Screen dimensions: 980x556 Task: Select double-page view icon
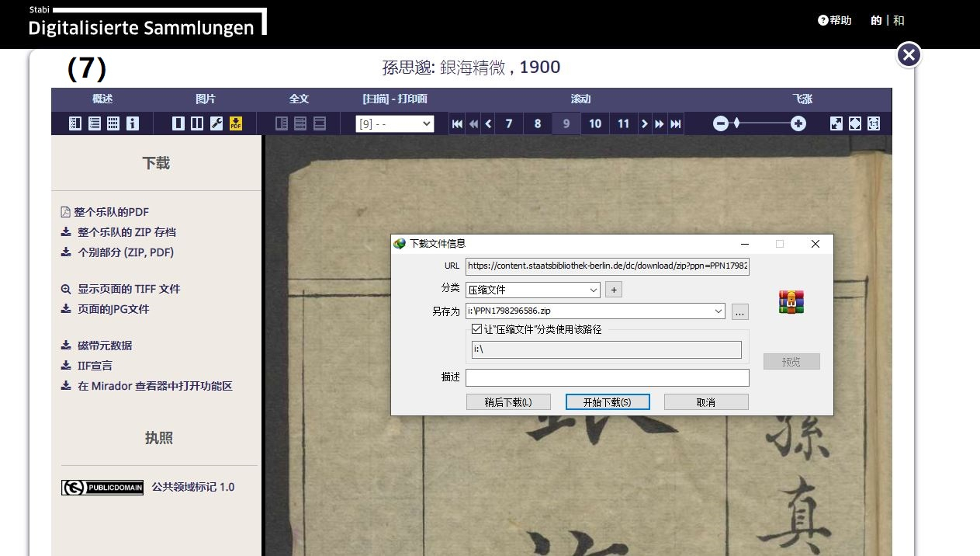tap(198, 123)
